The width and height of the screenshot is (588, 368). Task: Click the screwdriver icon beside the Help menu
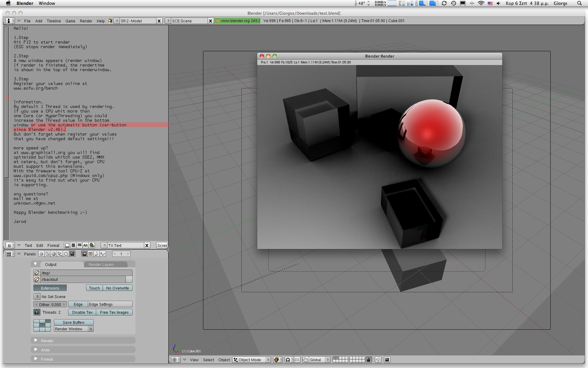pyautogui.click(x=110, y=21)
